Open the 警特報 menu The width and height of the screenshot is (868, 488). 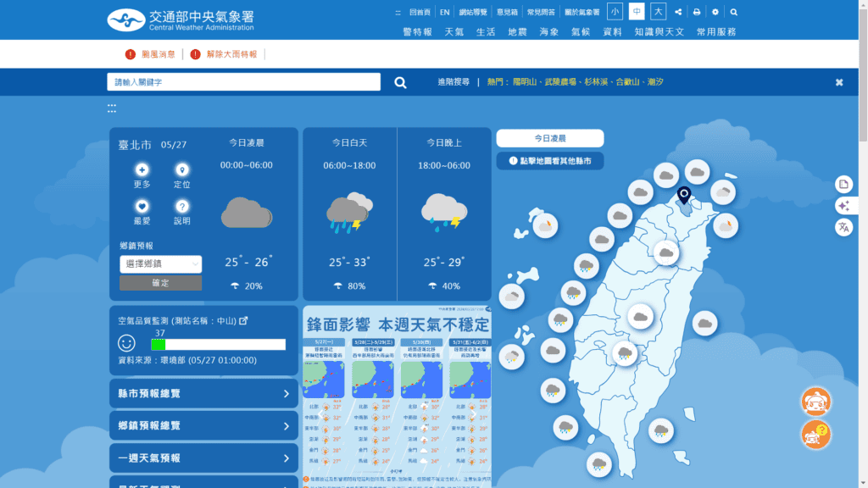[417, 32]
